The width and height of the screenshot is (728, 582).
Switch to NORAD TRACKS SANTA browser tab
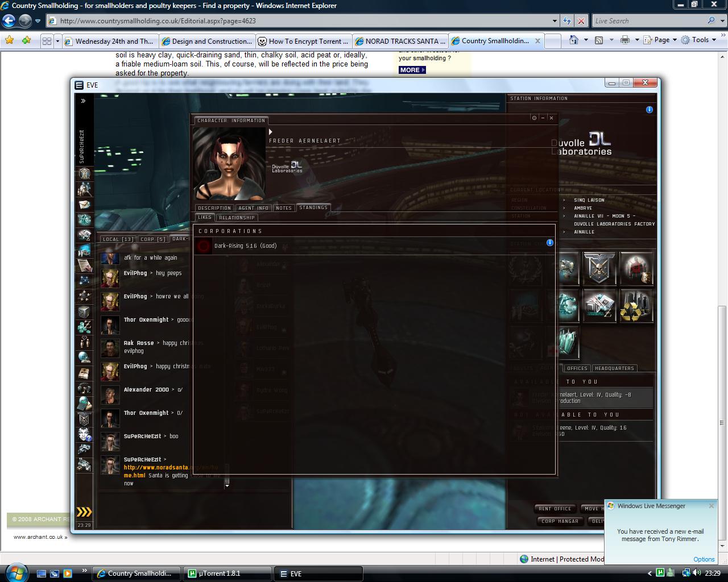click(x=400, y=41)
